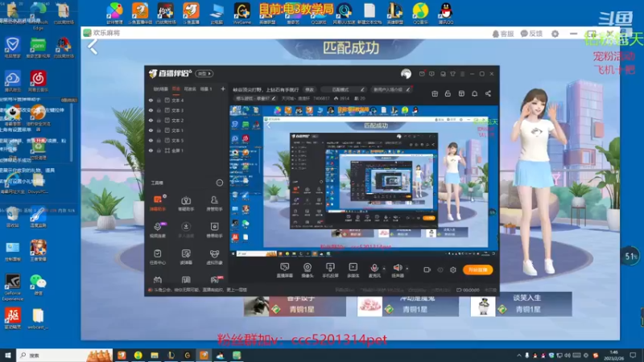Screen dimensions: 644x362
Task: Open the download-arrow tool in toolbox
Action: click(186, 230)
